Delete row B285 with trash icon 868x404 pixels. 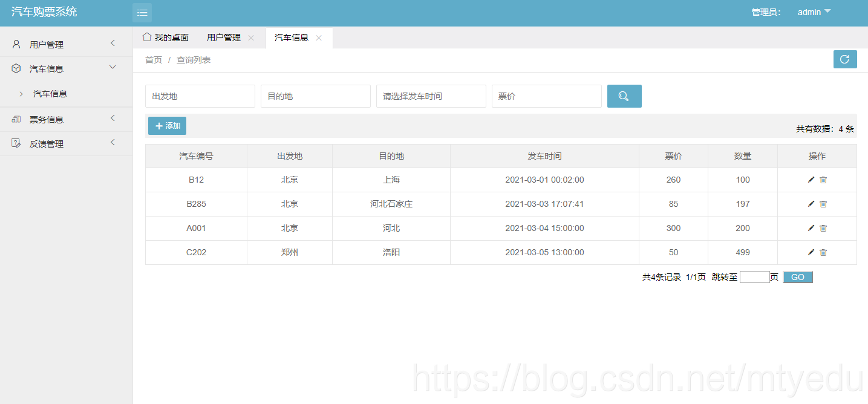click(x=823, y=204)
